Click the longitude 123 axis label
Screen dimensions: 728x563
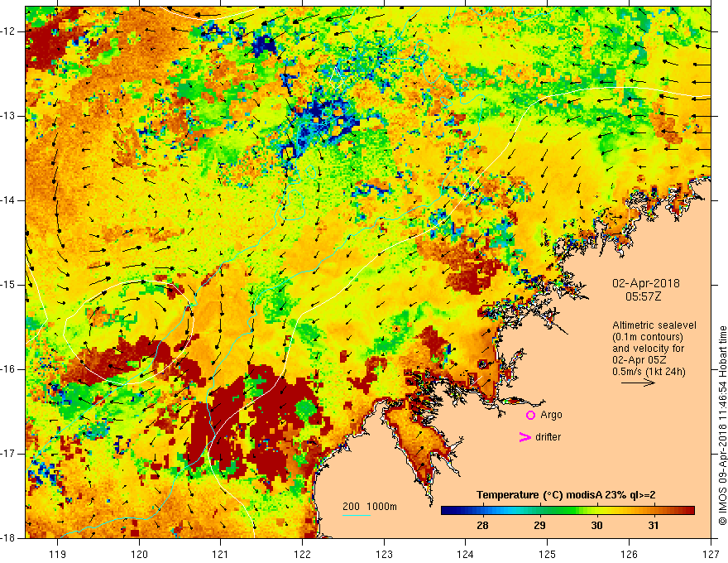(x=384, y=554)
